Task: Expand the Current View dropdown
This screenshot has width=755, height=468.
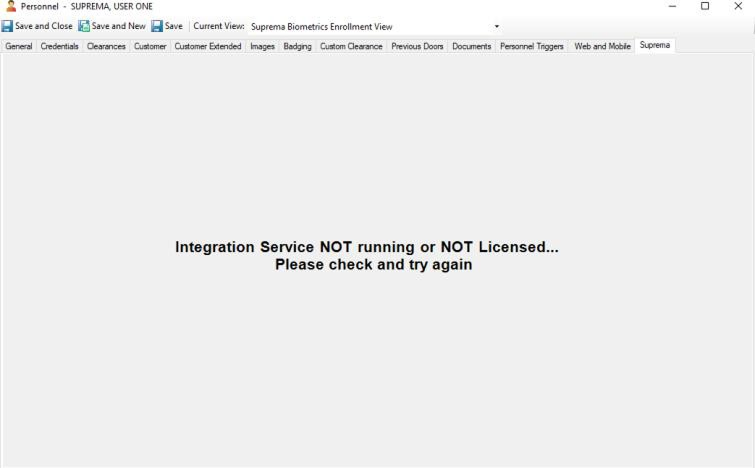Action: pos(497,27)
